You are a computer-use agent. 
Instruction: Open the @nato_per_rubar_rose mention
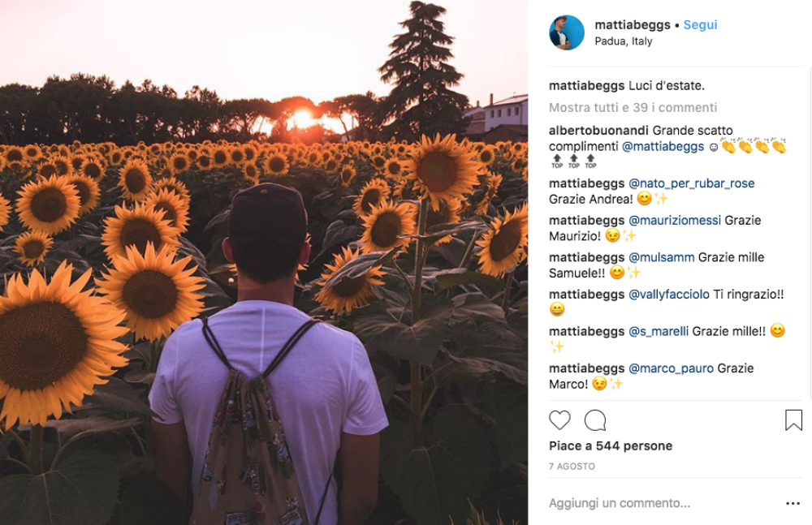tap(692, 183)
